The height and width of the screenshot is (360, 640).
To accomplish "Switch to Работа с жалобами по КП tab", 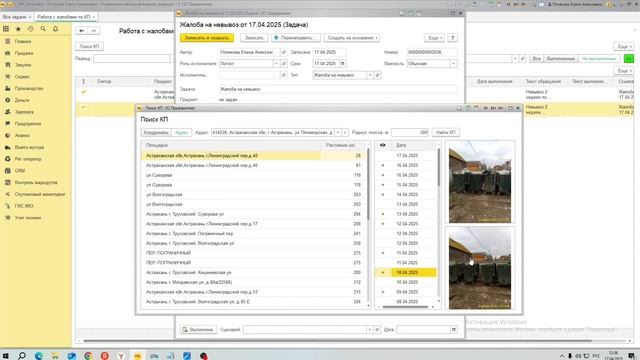I will point(63,17).
